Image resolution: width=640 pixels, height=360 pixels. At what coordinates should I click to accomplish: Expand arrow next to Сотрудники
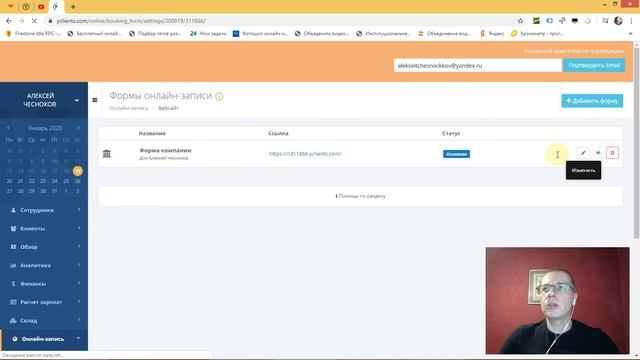pos(79,210)
